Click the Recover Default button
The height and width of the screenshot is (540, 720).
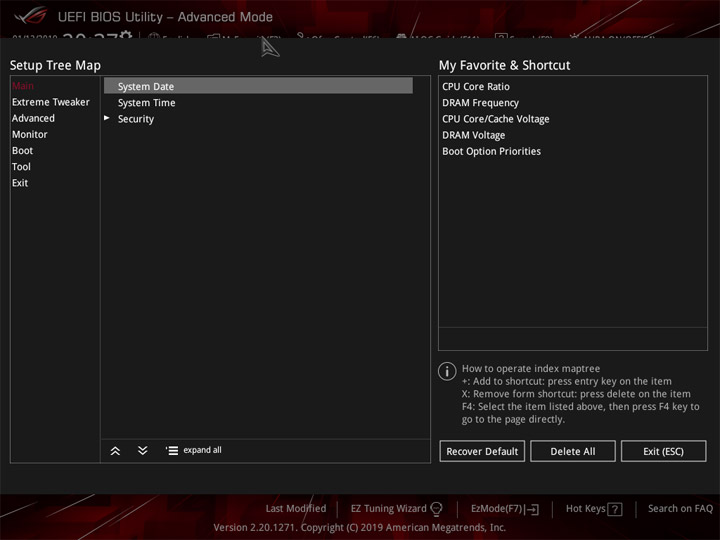[x=482, y=451]
